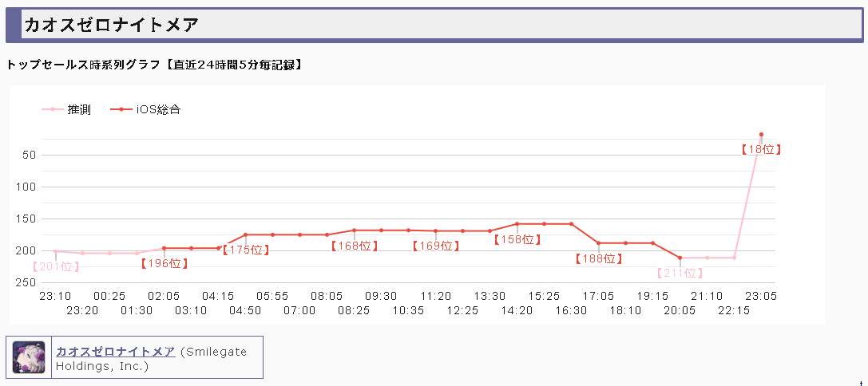
Task: Toggle the iOS総合 legend series
Action: (145, 109)
